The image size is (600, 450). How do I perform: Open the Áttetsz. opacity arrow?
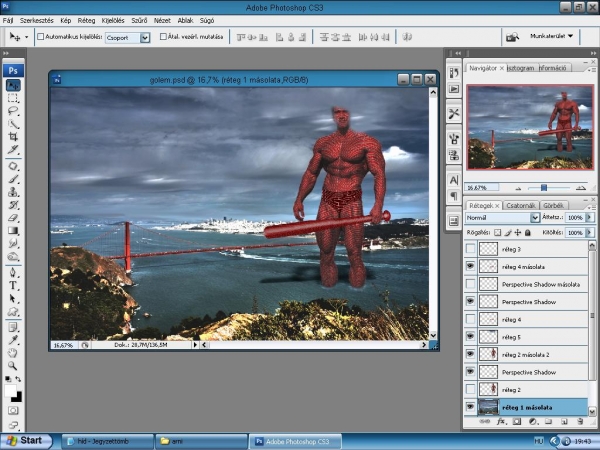pyautogui.click(x=590, y=217)
